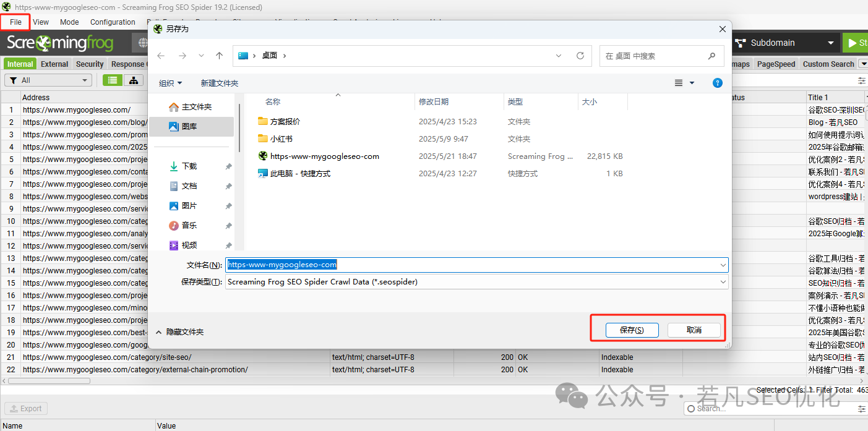
Task: Open the 方案报价 folder
Action: 285,121
